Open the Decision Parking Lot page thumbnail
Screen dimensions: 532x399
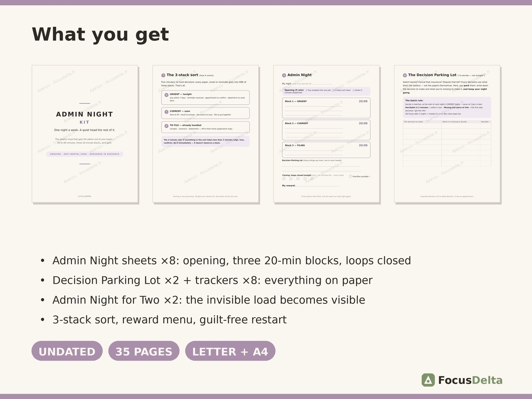point(447,134)
